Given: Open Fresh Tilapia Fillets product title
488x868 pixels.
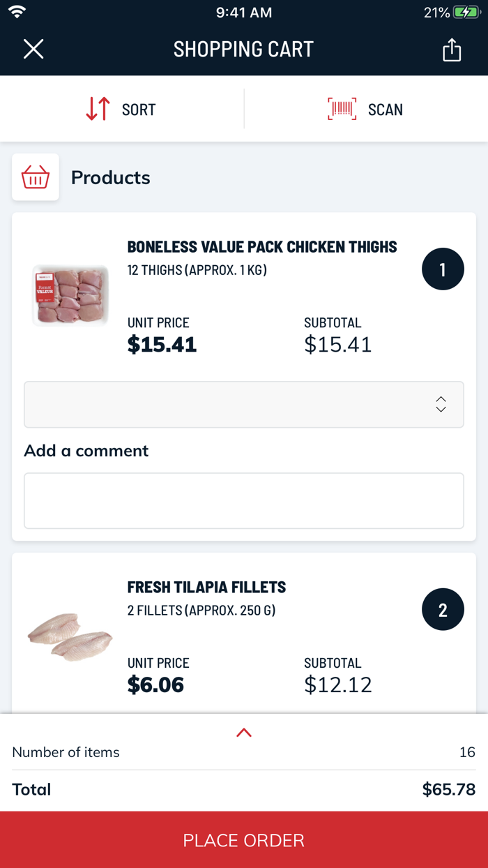Looking at the screenshot, I should pyautogui.click(x=206, y=588).
